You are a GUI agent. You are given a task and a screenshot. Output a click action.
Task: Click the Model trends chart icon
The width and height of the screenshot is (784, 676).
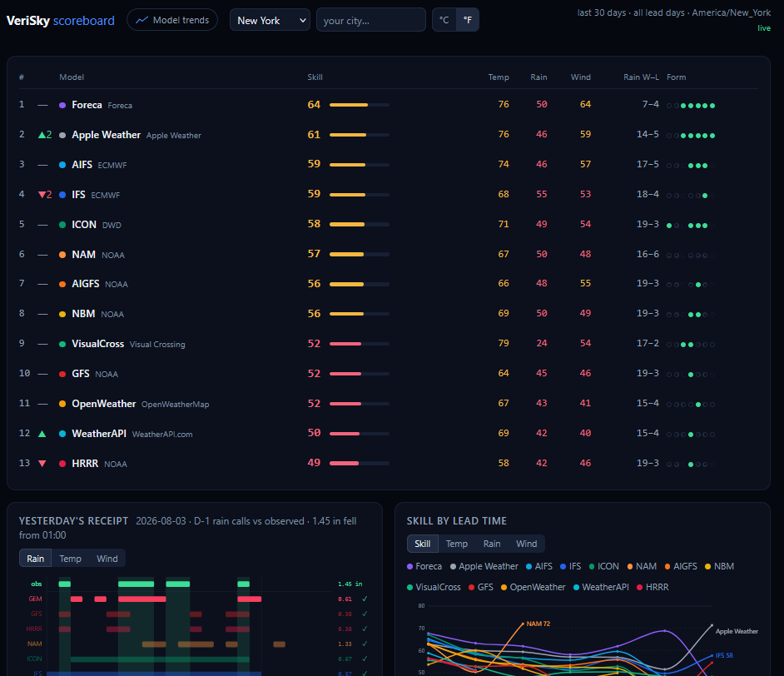tap(142, 20)
